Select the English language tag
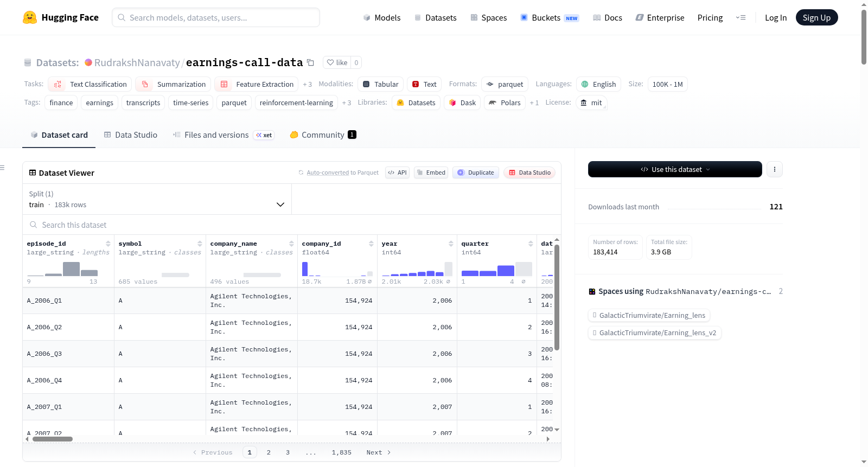This screenshot has height=467, width=868. [598, 84]
